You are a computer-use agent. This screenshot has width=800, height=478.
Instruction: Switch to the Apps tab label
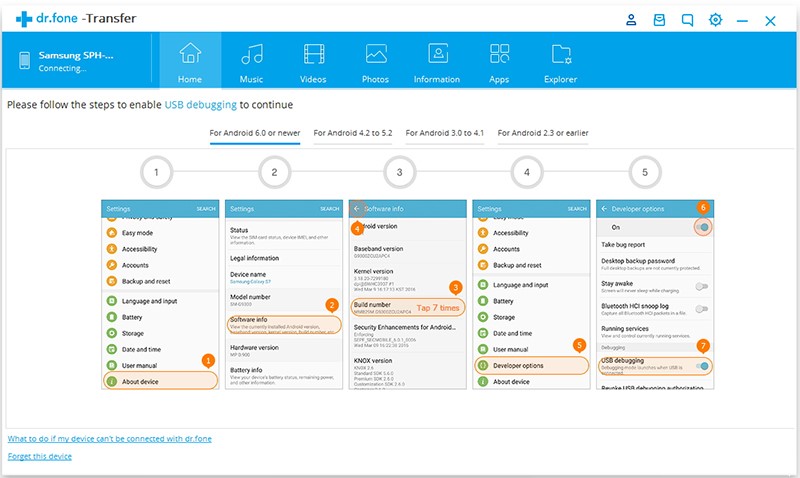(499, 80)
